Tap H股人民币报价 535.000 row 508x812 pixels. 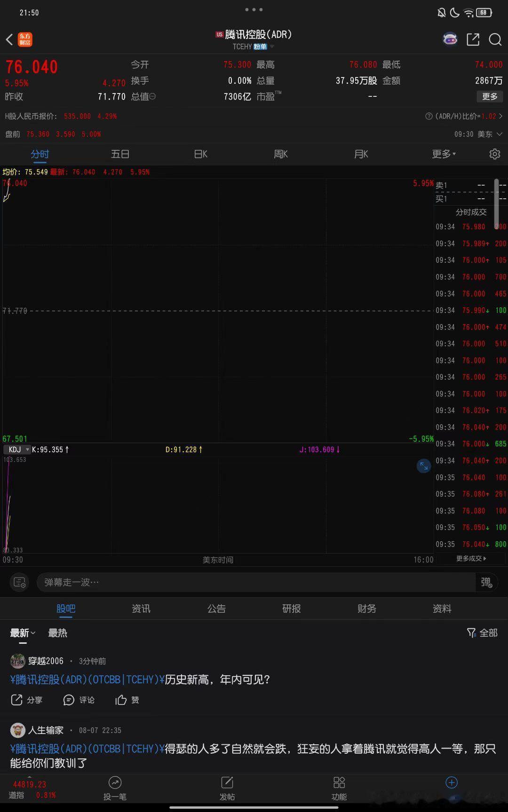61,116
